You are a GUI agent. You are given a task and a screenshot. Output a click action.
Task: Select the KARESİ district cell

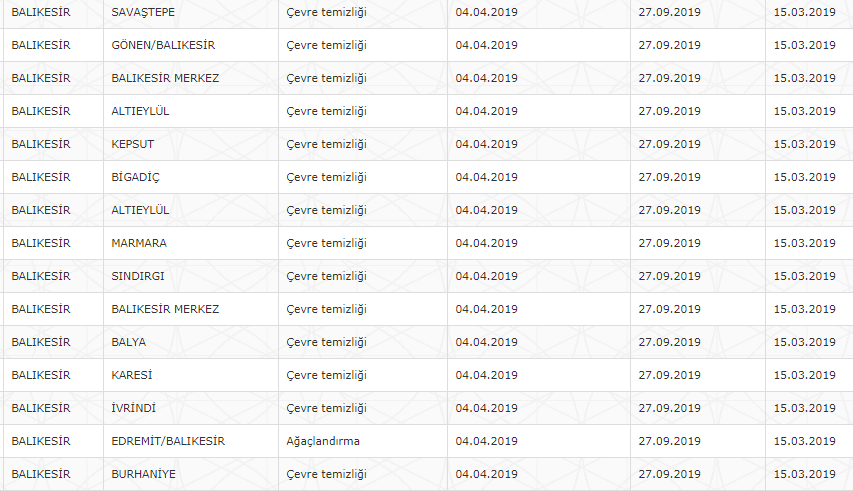pyautogui.click(x=132, y=375)
